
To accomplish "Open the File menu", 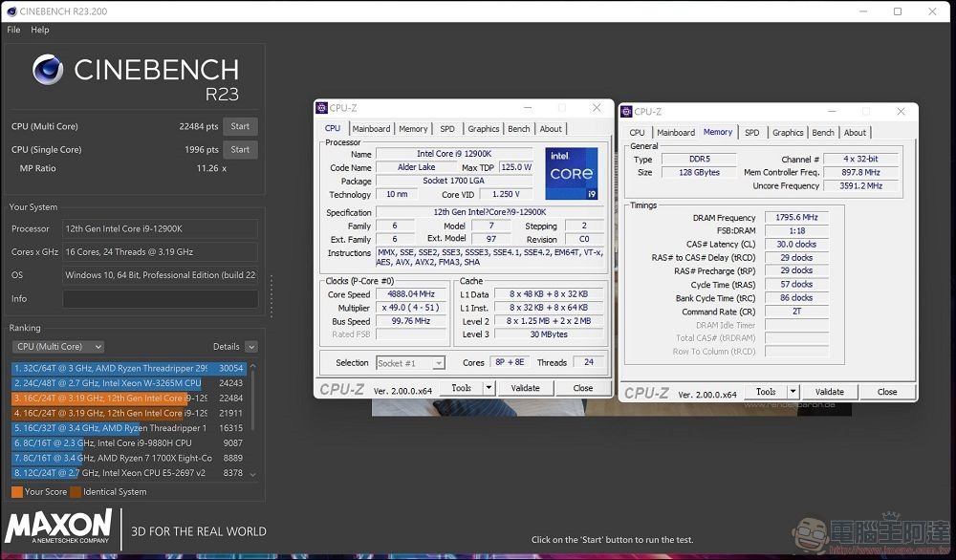I will pos(12,30).
